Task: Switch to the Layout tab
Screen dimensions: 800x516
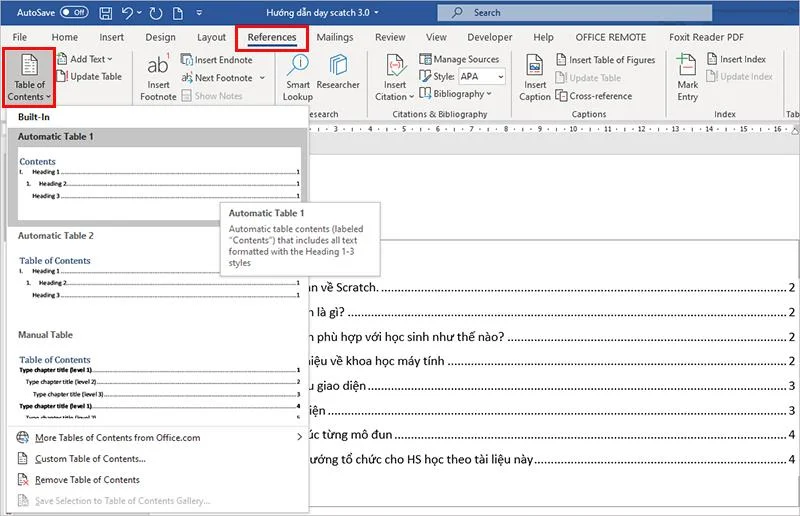Action: coord(211,37)
